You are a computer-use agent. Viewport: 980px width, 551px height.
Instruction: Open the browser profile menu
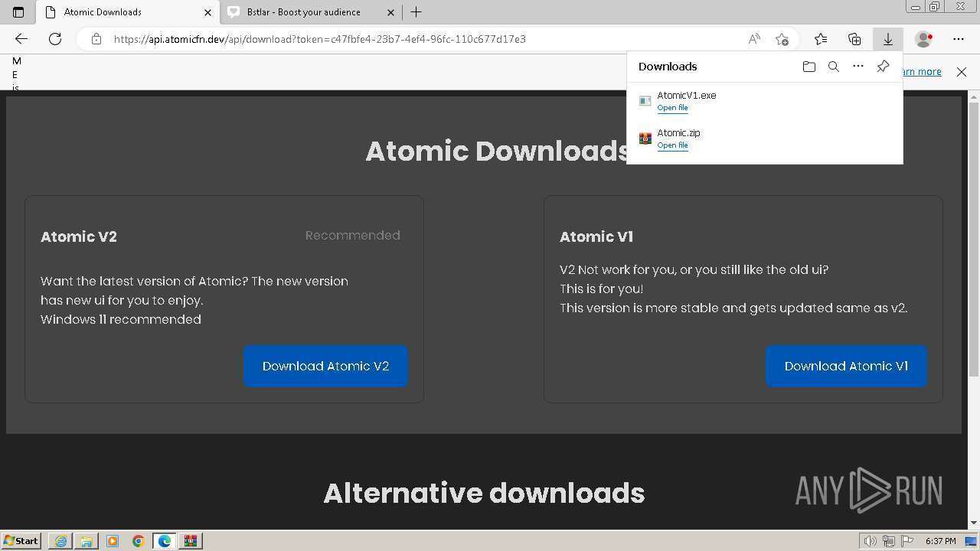coord(924,39)
